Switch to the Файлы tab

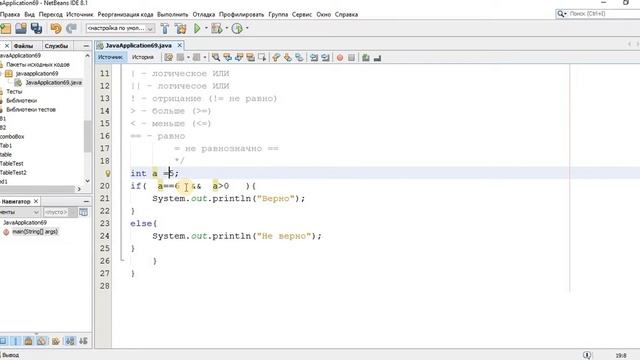23,46
